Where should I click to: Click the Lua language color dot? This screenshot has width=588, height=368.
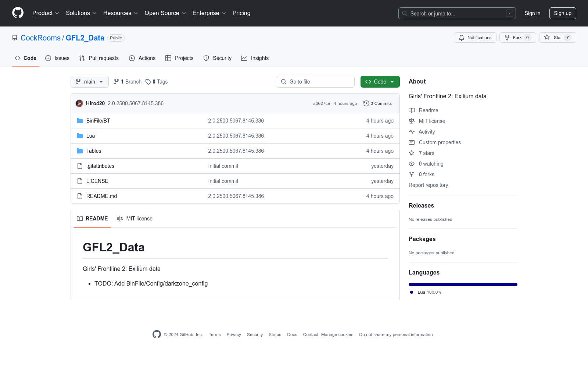[412, 292]
